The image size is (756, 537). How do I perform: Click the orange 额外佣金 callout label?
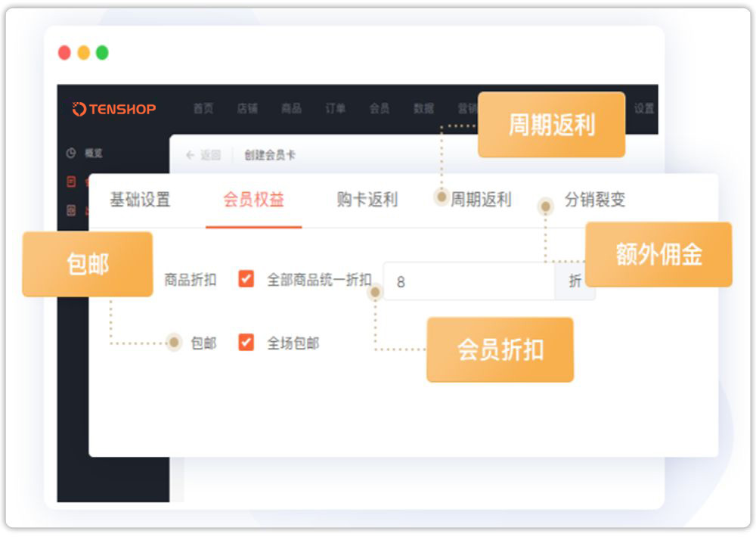pos(658,255)
